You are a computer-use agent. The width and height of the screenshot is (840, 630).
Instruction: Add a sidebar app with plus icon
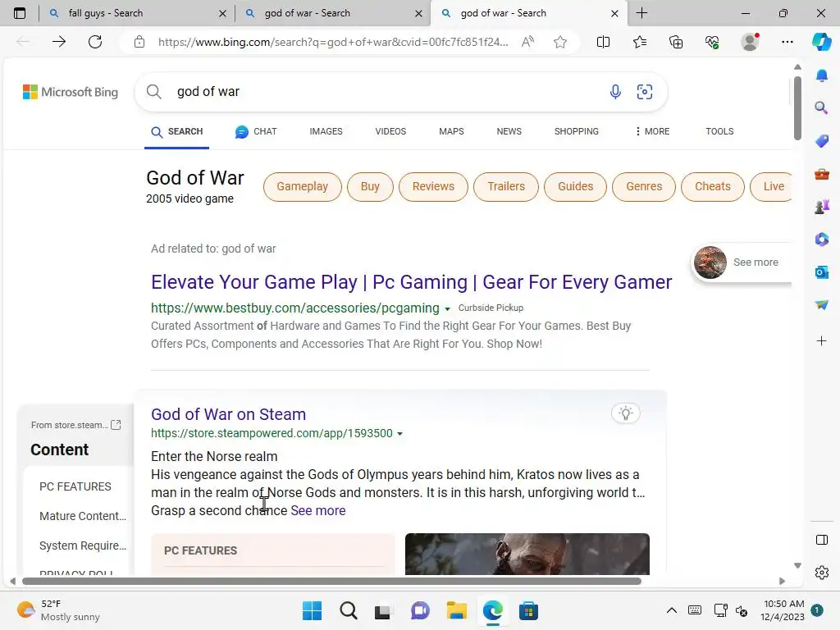click(822, 340)
